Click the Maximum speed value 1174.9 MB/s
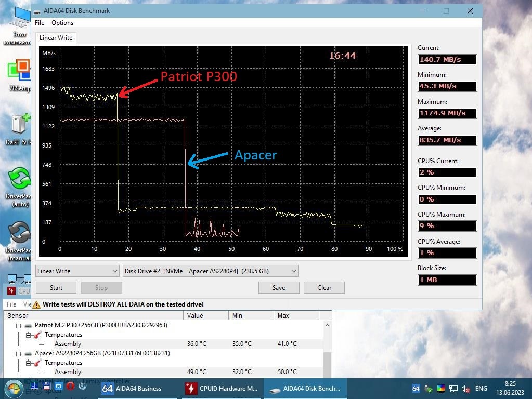Screen dimensions: 532x399 [x=447, y=113]
